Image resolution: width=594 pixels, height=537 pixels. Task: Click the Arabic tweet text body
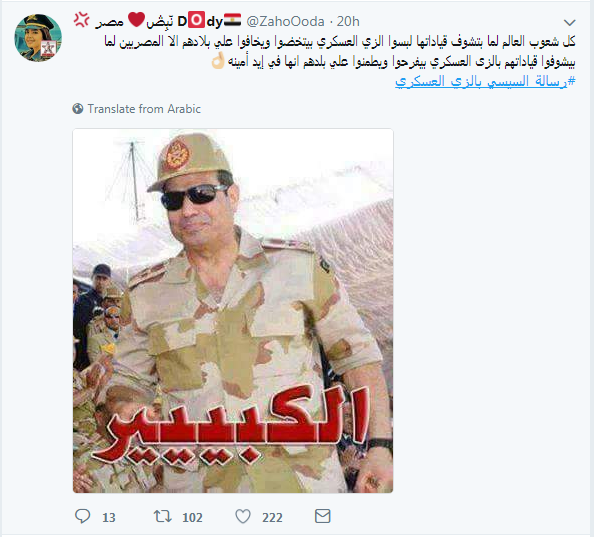340,51
